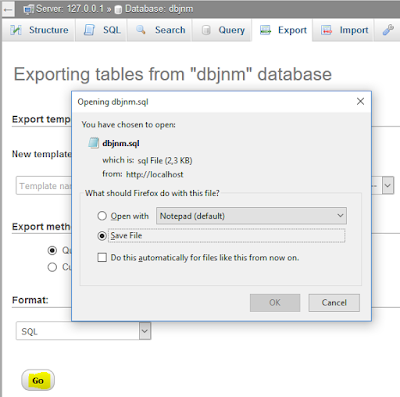Click the Search magnifier icon
The height and width of the screenshot is (397, 400).
coord(141,30)
